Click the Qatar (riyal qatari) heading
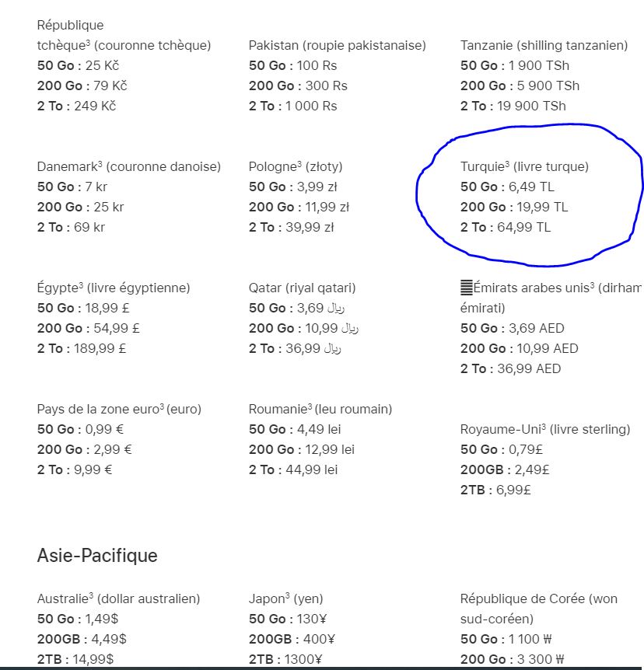The height and width of the screenshot is (670, 644). (302, 288)
